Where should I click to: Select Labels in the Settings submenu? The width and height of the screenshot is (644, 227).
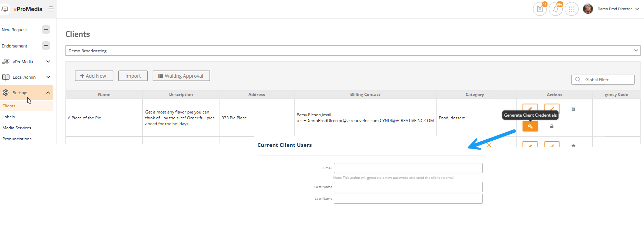[x=9, y=117]
